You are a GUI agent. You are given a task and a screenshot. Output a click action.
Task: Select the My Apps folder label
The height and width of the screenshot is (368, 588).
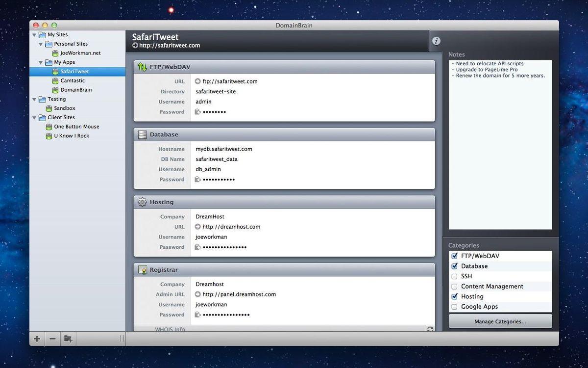[x=65, y=62]
